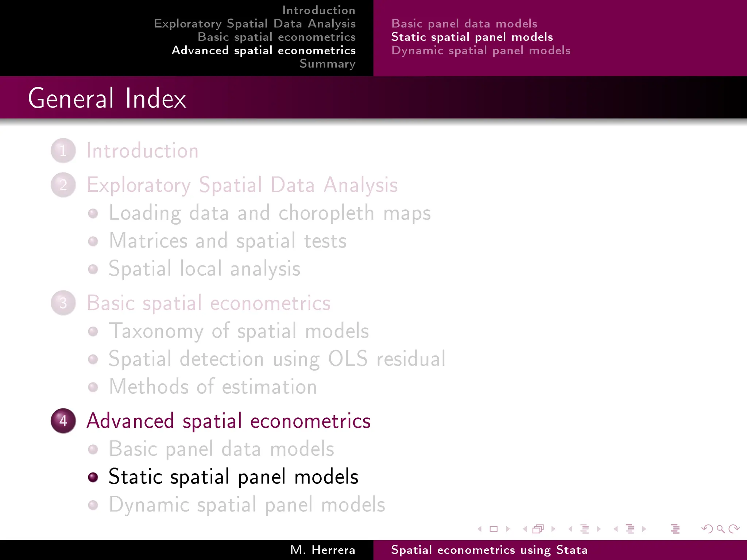747x560 pixels.
Task: Click the slide rectangle navigation icon
Action: [x=494, y=529]
